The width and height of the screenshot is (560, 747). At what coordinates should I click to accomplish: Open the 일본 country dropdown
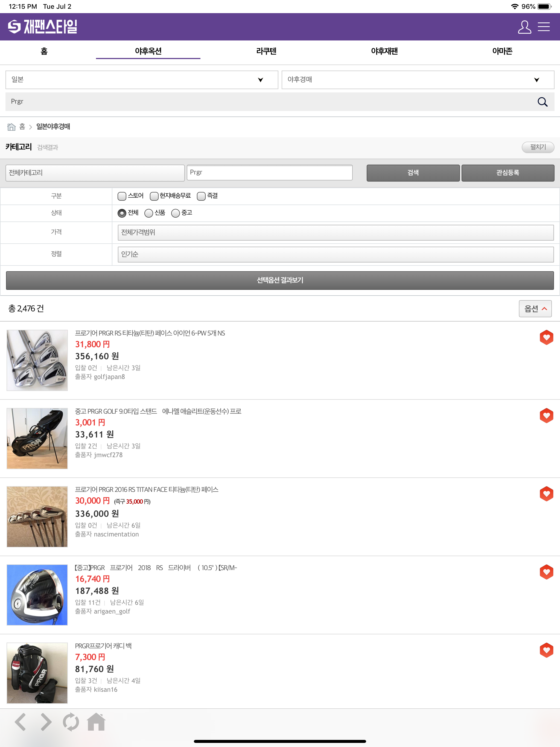pyautogui.click(x=142, y=80)
